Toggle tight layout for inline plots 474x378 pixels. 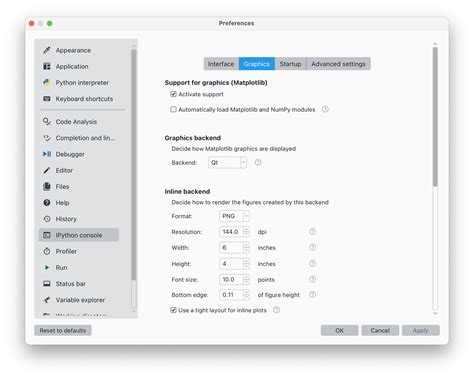coord(173,310)
